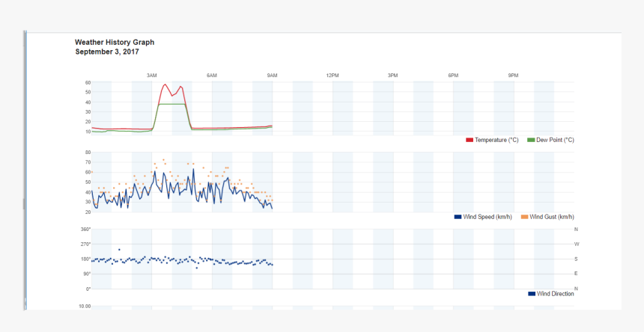
Task: Select the 3AM time axis label
Action: tap(152, 76)
